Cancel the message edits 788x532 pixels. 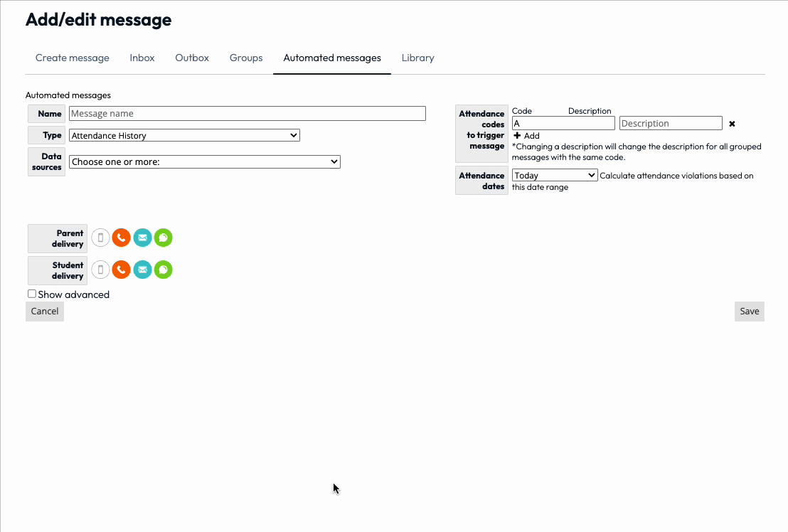point(44,311)
